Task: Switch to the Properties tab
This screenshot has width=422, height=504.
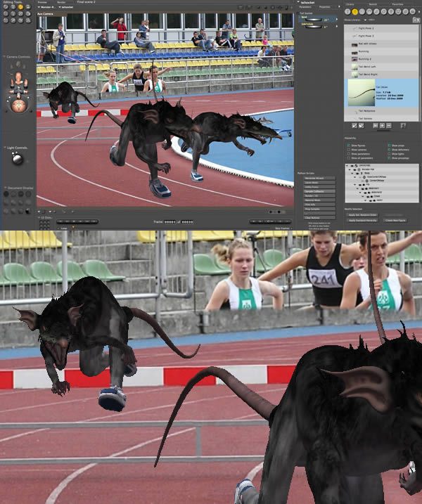Action: (x=324, y=7)
